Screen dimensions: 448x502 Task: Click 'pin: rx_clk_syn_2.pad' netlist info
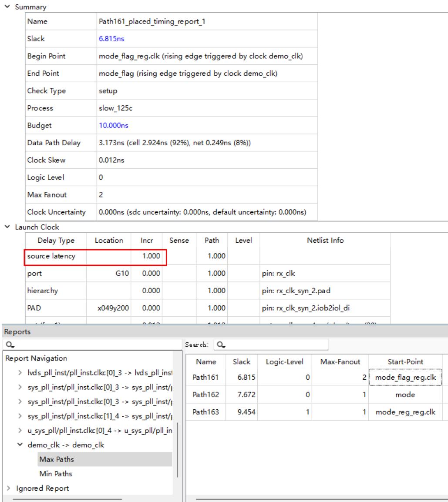[325, 291]
